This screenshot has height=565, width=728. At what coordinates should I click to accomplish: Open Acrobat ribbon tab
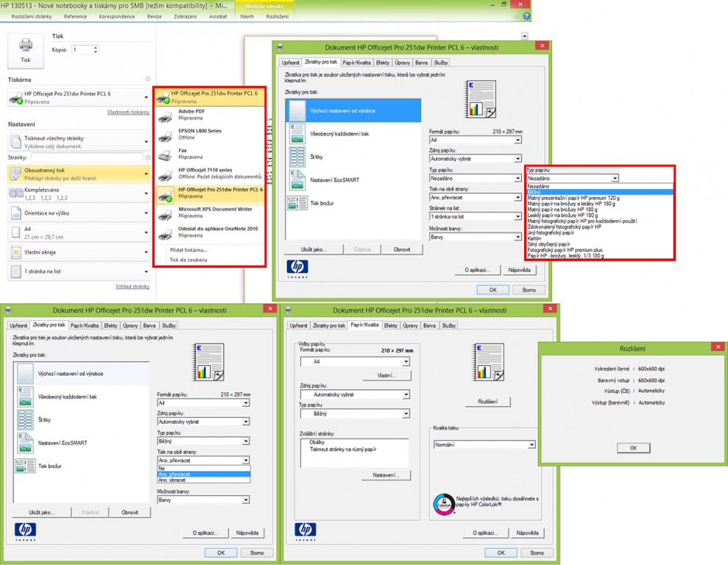coord(218,16)
